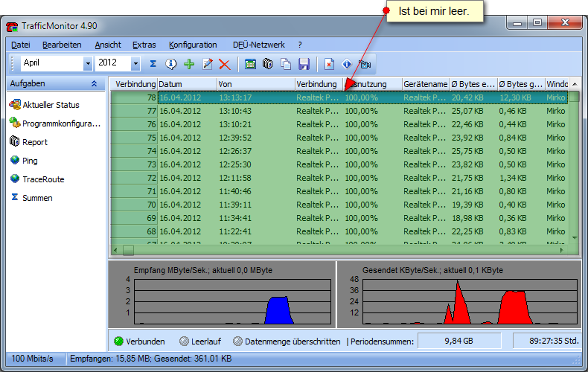
Task: Select connection row 71 at 11:40:46
Action: pyautogui.click(x=339, y=191)
